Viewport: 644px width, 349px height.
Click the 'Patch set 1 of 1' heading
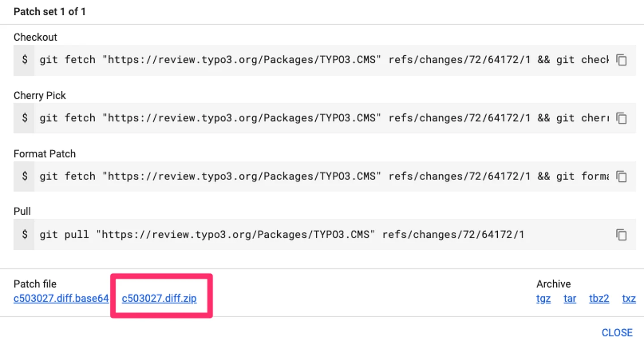(50, 12)
